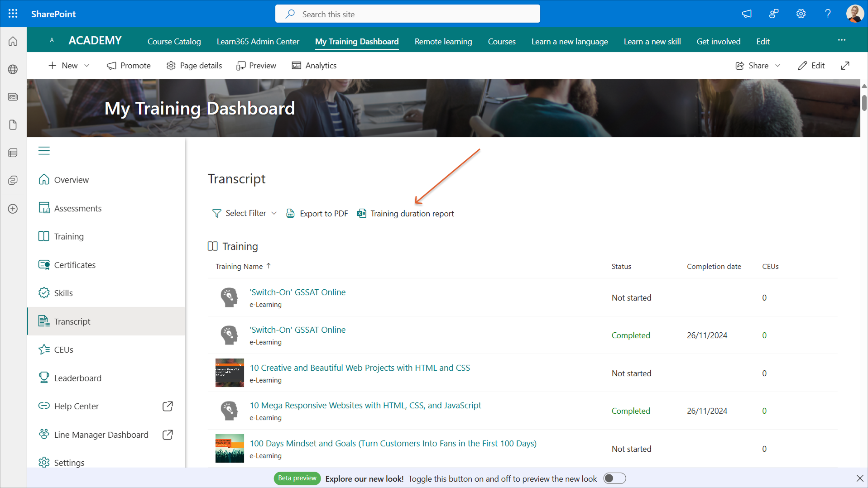868x488 pixels.
Task: Click the Search this site field
Action: click(x=408, y=14)
